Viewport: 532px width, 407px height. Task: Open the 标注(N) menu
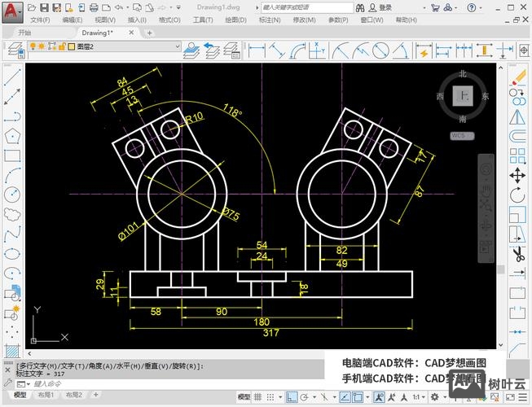point(269,20)
